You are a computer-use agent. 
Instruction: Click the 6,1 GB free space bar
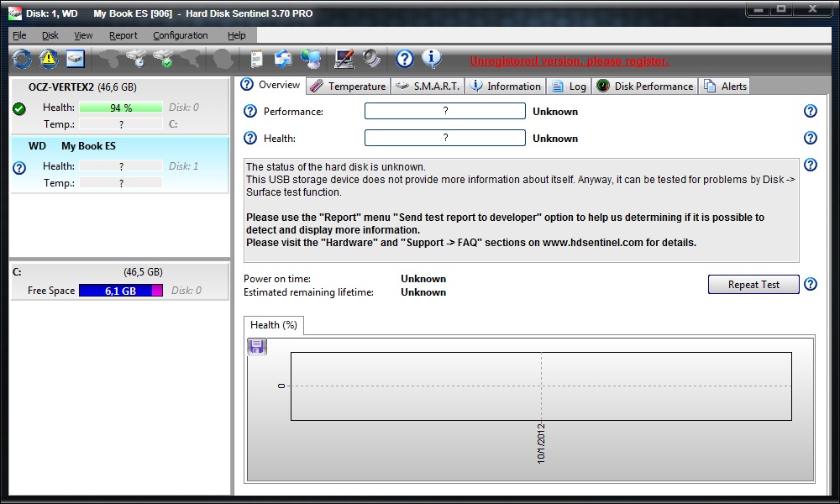(x=120, y=291)
